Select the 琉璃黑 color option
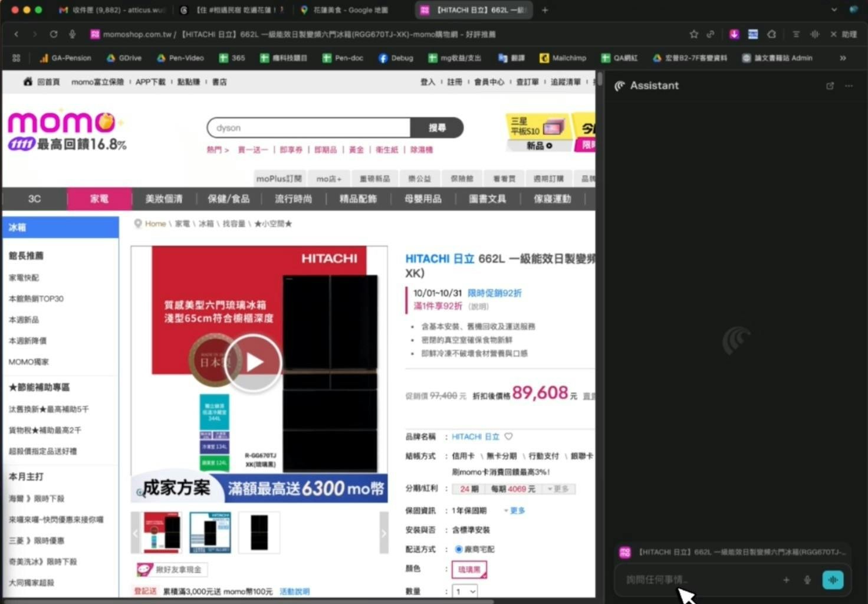This screenshot has height=604, width=868. (x=469, y=569)
